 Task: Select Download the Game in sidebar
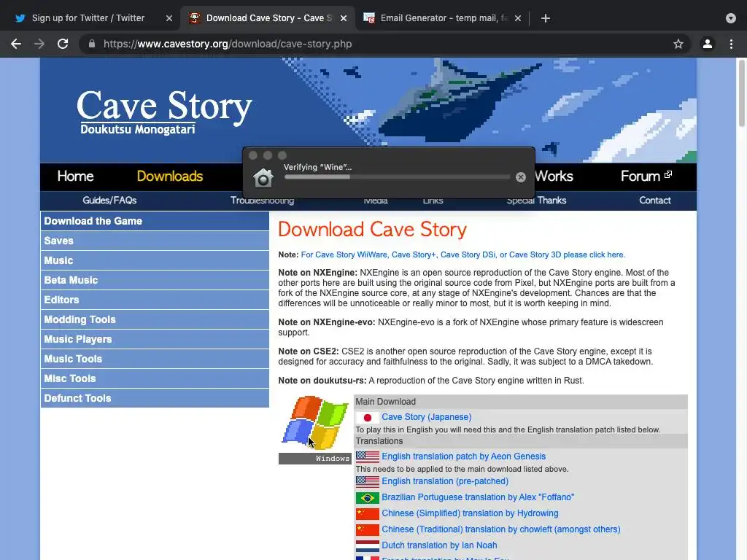pos(155,221)
